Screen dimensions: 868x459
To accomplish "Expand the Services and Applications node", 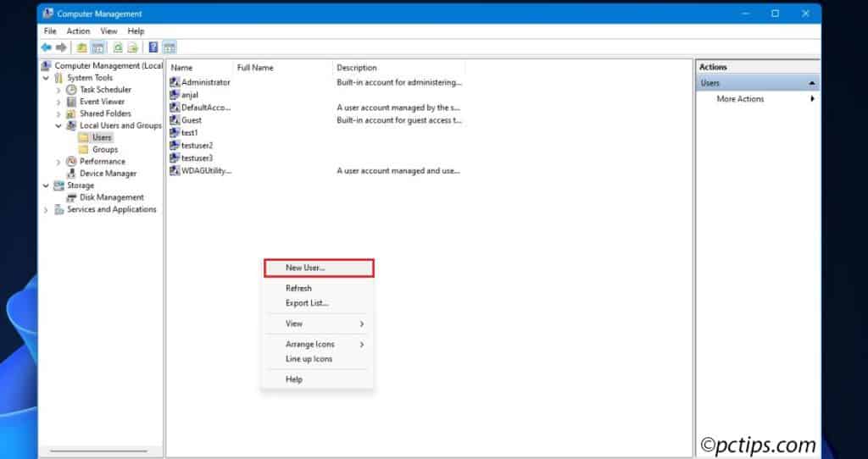I will pyautogui.click(x=46, y=210).
